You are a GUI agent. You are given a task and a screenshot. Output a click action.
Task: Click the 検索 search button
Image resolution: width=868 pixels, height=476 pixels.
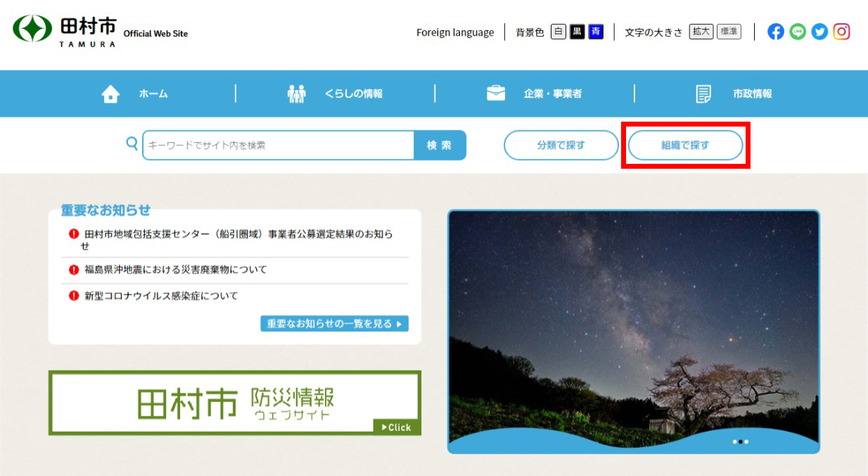coord(440,145)
